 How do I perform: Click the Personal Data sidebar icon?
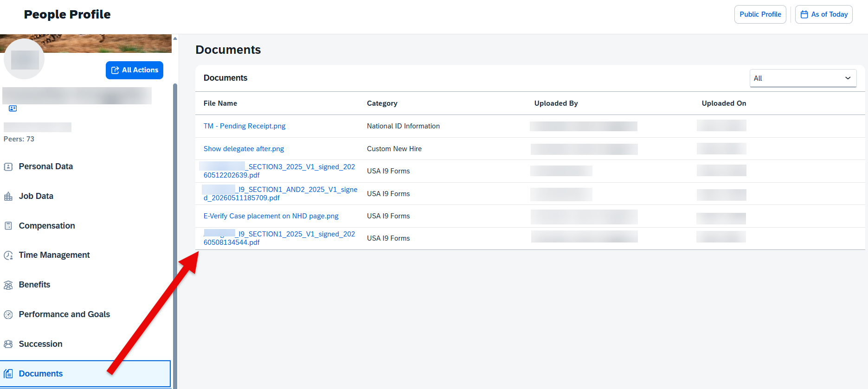(8, 167)
